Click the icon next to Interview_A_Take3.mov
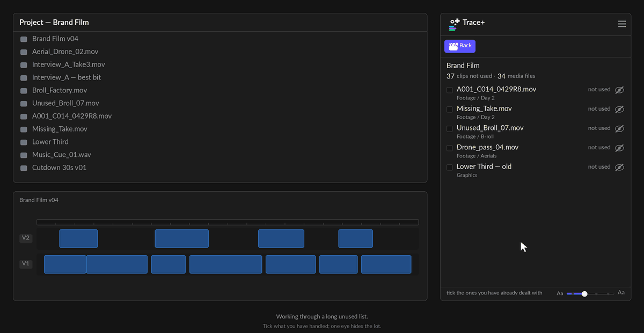Image resolution: width=644 pixels, height=333 pixels. 24,65
